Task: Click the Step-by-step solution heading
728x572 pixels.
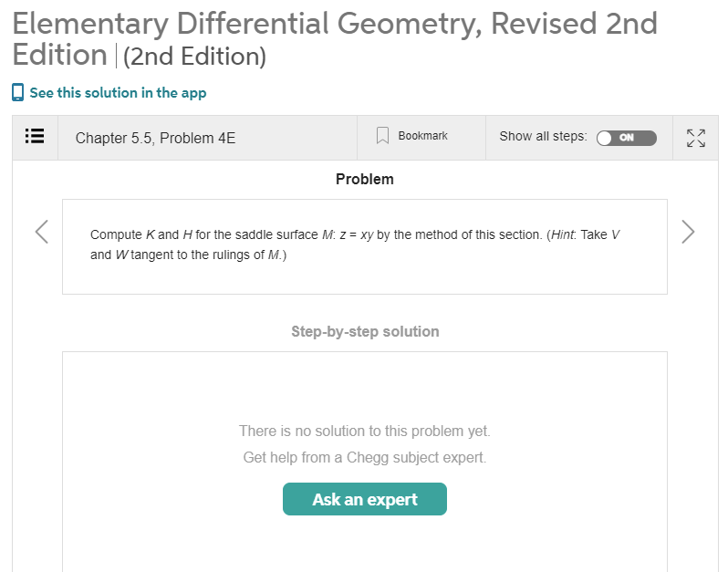Action: click(x=365, y=331)
